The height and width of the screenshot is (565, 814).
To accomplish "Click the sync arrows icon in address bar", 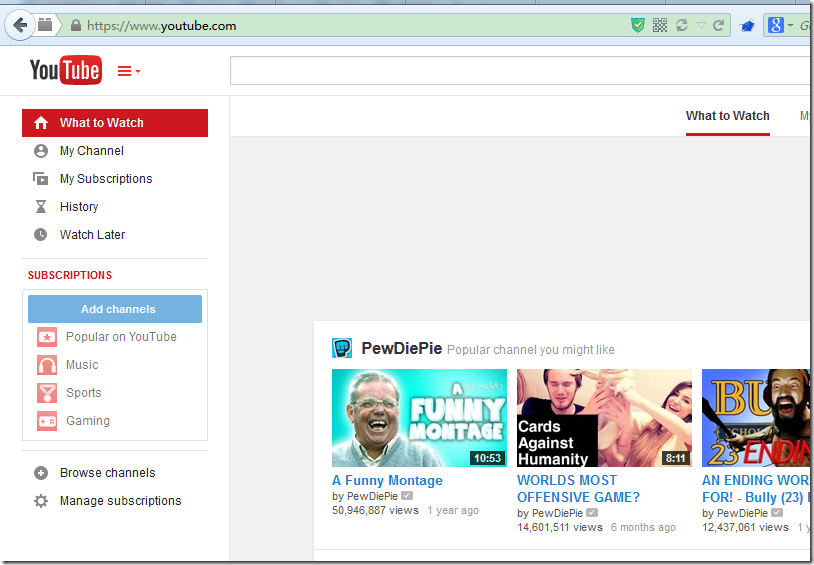I will pyautogui.click(x=682, y=25).
